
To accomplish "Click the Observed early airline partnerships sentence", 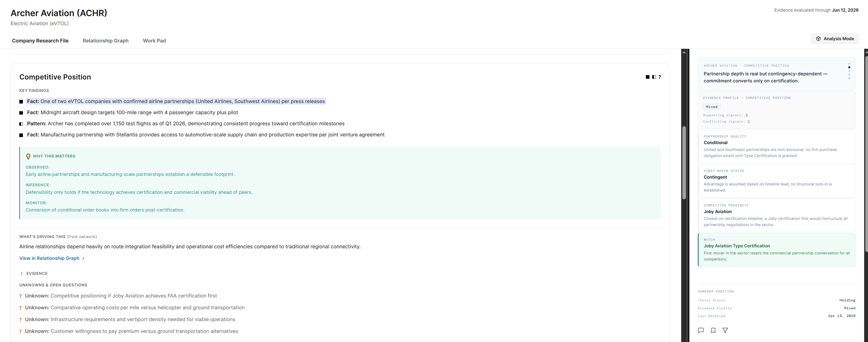I will click(x=130, y=174).
